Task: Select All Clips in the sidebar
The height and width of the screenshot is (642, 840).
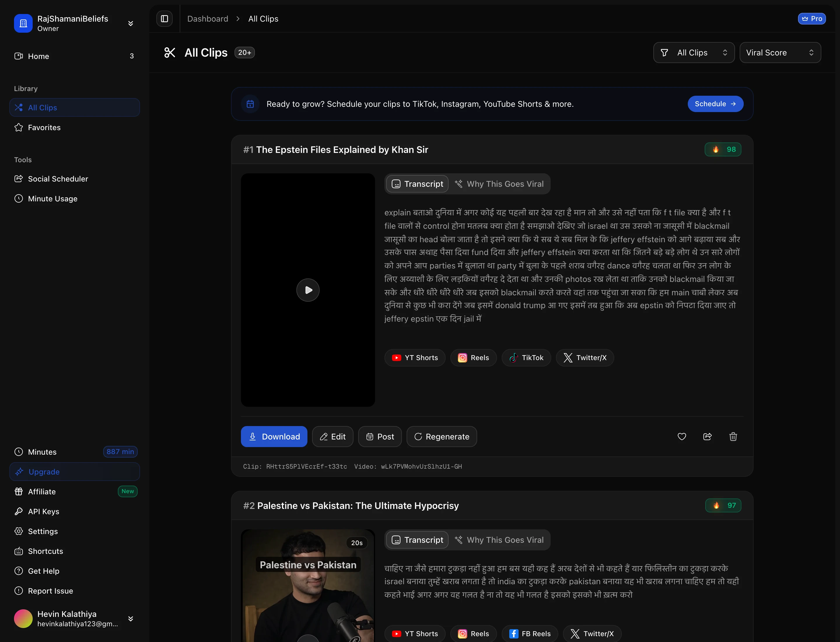Action: pyautogui.click(x=74, y=107)
